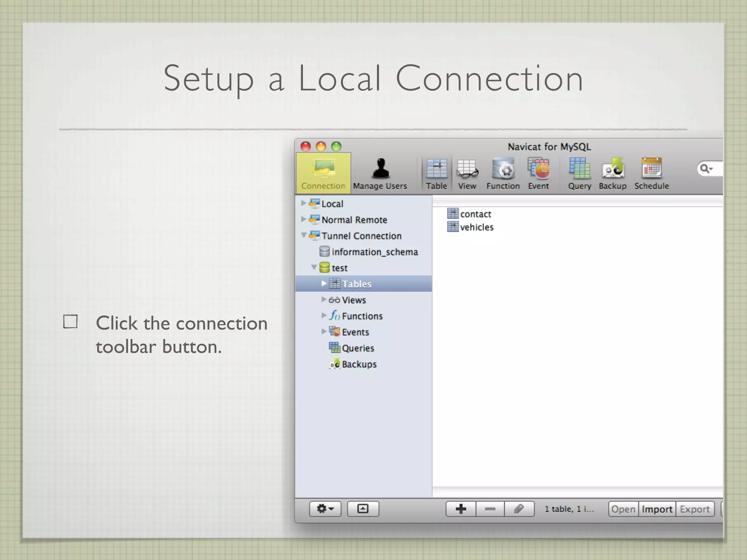This screenshot has height=560, width=747.
Task: Open the Schedule toolbar icon
Action: (651, 174)
